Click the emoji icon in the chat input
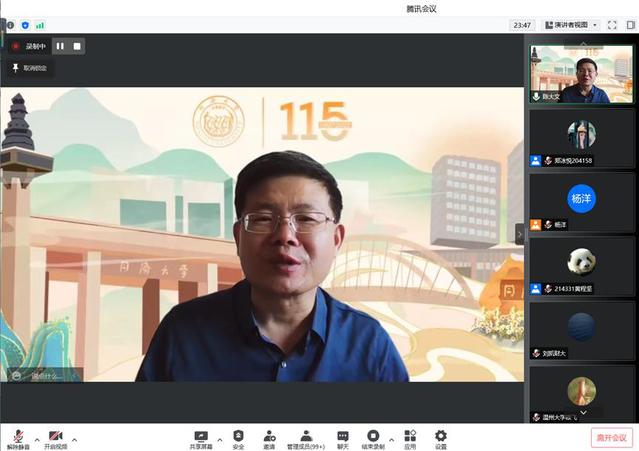This screenshot has width=639, height=451. coord(16,376)
